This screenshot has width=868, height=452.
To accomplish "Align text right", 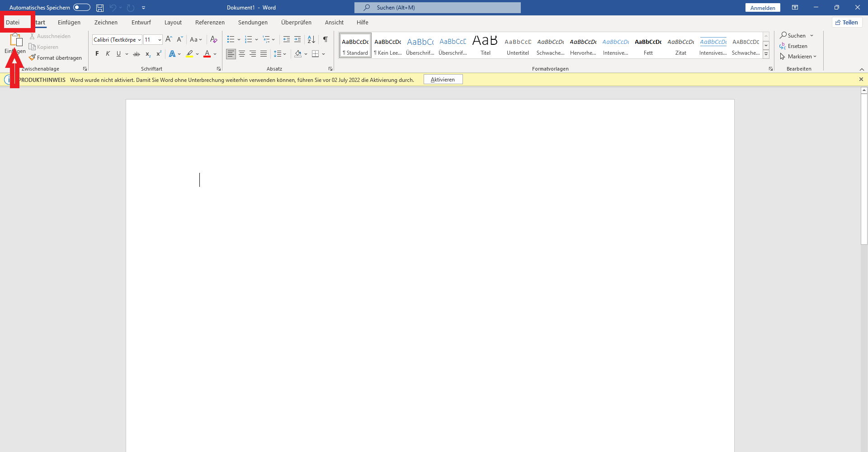I will pyautogui.click(x=253, y=54).
